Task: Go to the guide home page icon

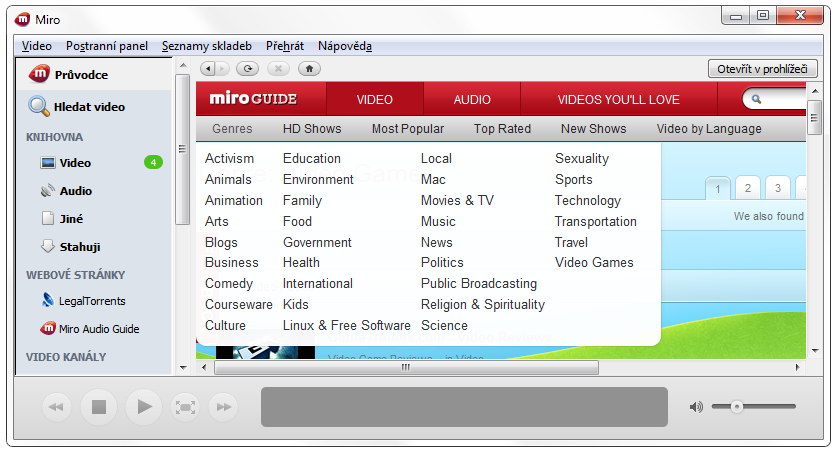Action: pos(309,69)
